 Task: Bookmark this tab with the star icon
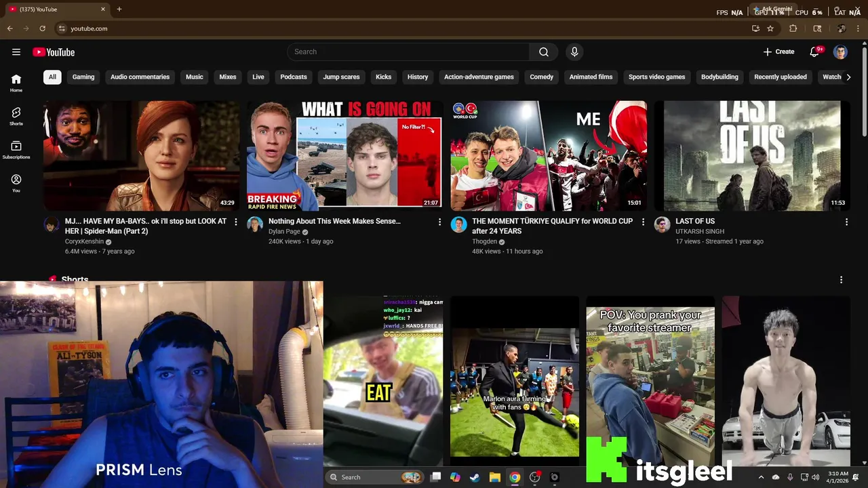click(x=770, y=28)
